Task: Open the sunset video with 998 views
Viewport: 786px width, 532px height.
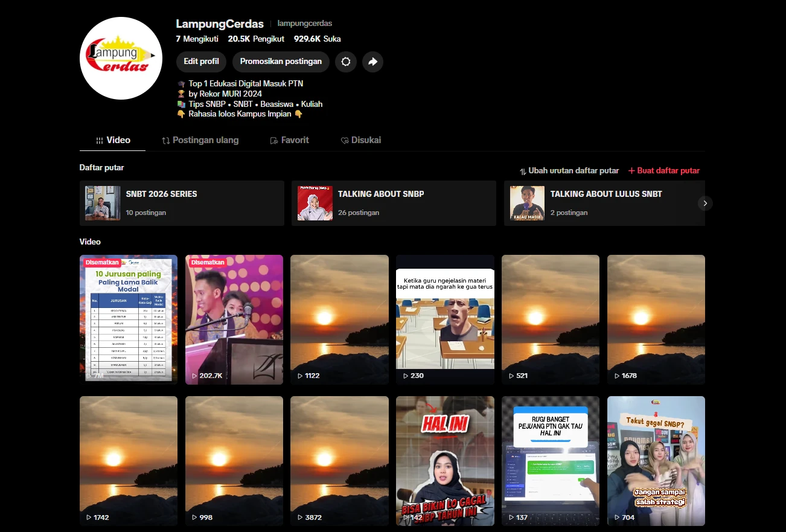Action: pyautogui.click(x=234, y=461)
